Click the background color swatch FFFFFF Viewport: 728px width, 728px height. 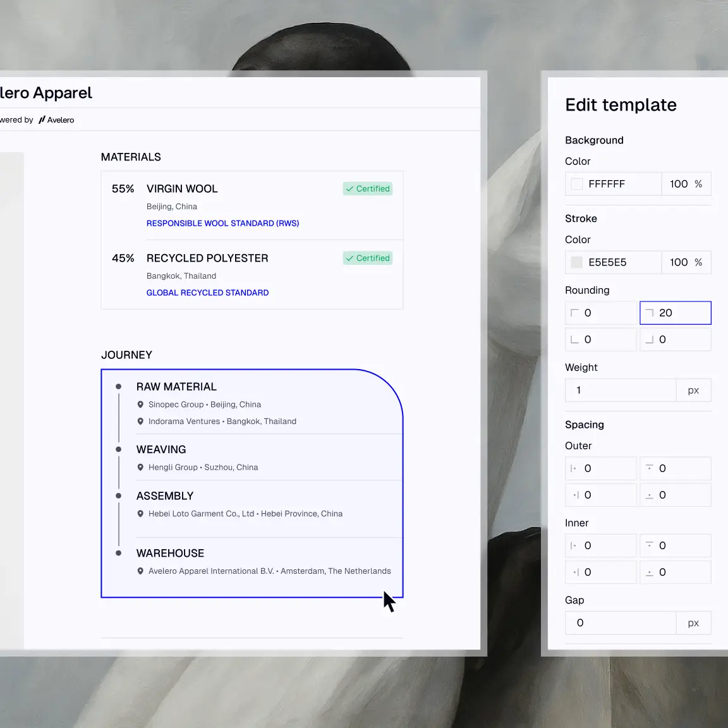coord(576,184)
